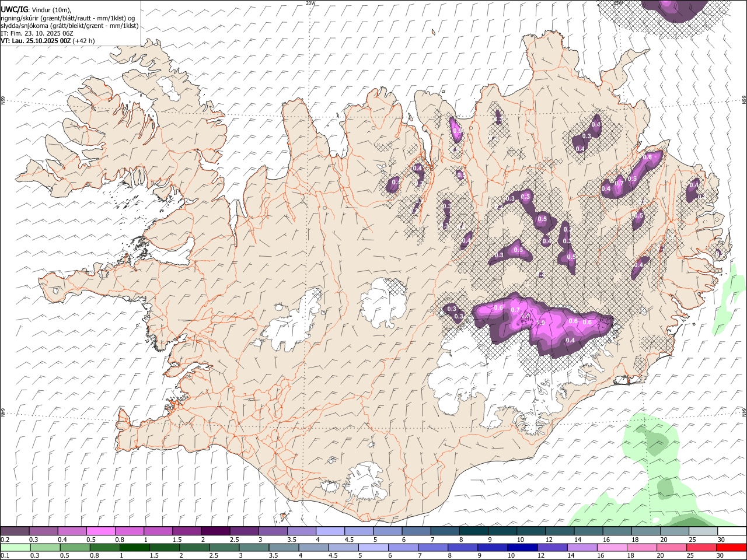Select the dark purple 2 swatch, top legend row

pyautogui.click(x=215, y=531)
